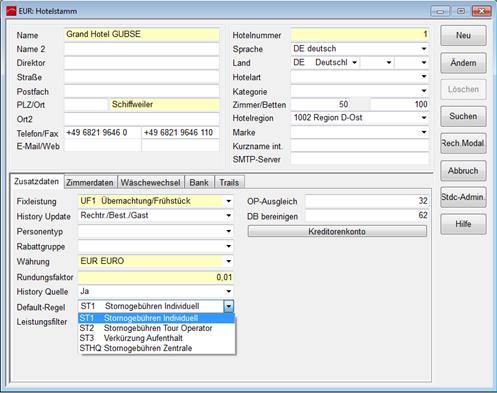
Task: Open the third Land dropdown
Action: [x=424, y=63]
